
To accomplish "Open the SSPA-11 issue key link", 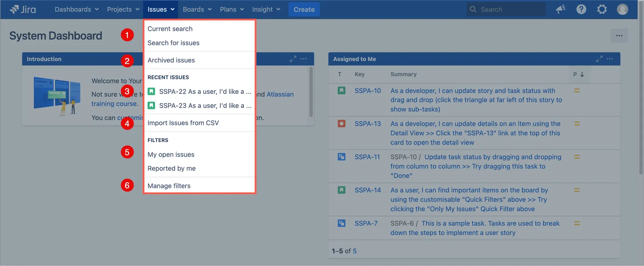I will (x=367, y=157).
